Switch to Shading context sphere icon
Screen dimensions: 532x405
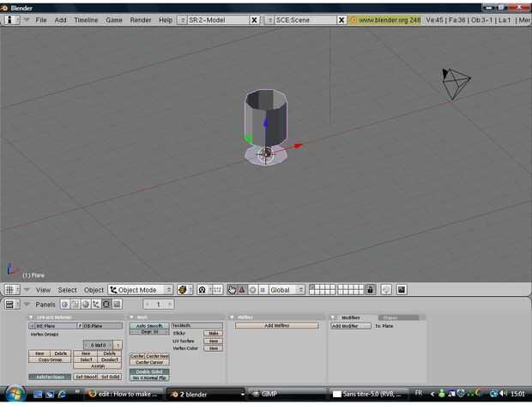[86, 305]
